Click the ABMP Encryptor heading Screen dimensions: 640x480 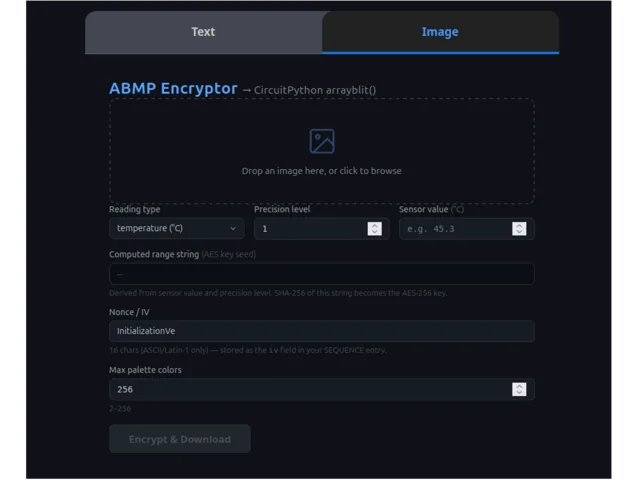point(173,89)
